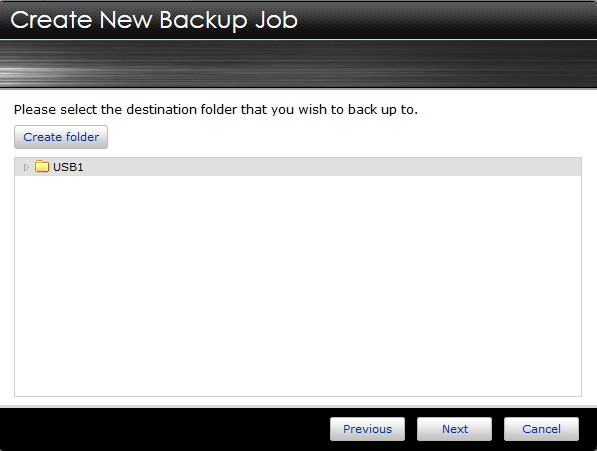Click the striped gray header banner
Screen dimensions: 597x451
[298, 64]
